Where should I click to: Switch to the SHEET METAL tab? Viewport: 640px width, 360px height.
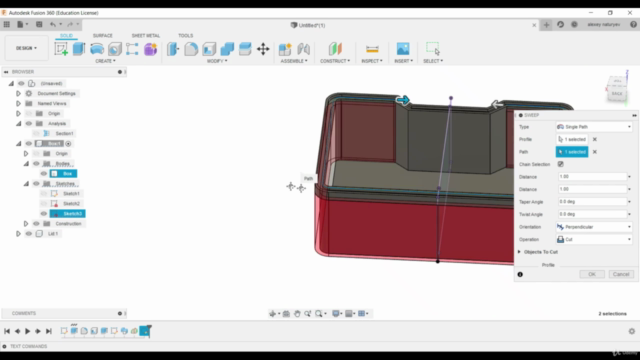click(x=146, y=36)
